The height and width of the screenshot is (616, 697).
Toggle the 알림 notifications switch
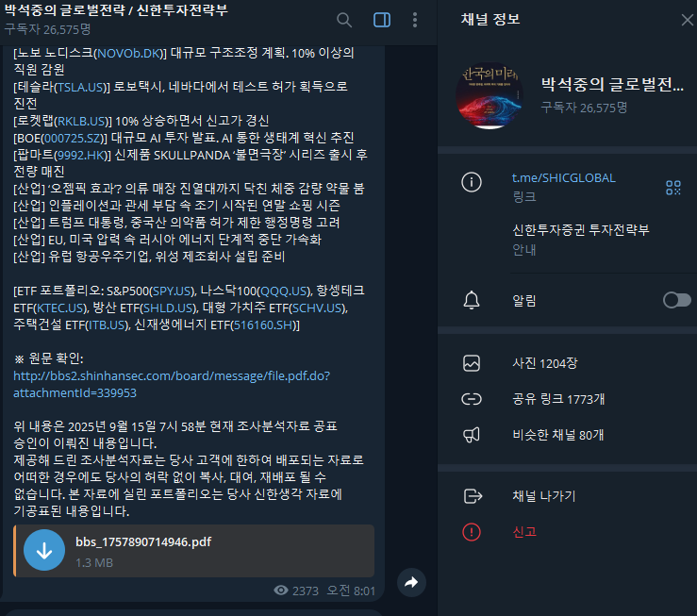676,300
